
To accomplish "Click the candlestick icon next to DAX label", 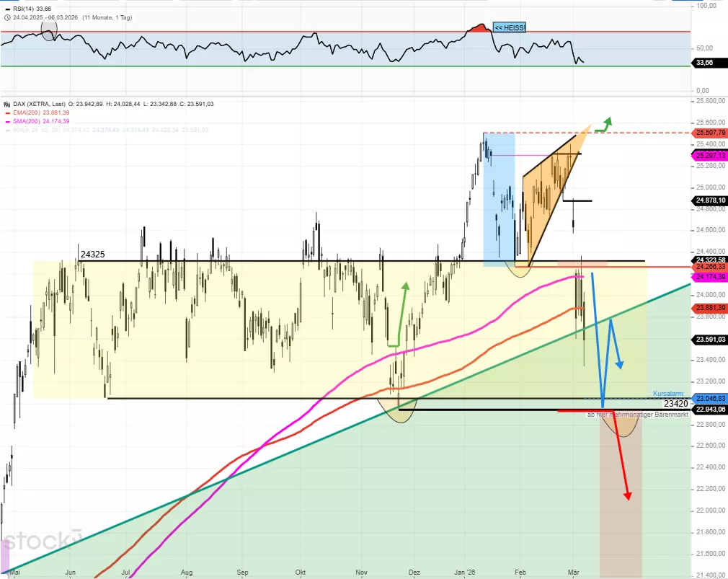I will click(6, 104).
